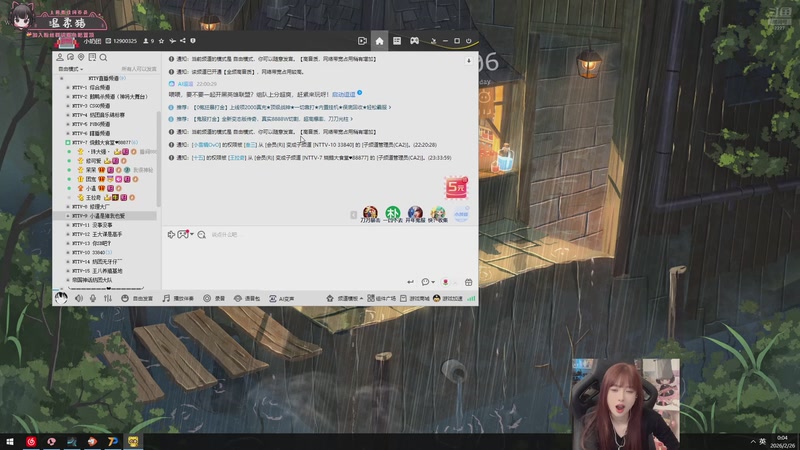800x450 pixels.
Task: Select the NTTV-10 33840 channel row
Action: (105, 253)
